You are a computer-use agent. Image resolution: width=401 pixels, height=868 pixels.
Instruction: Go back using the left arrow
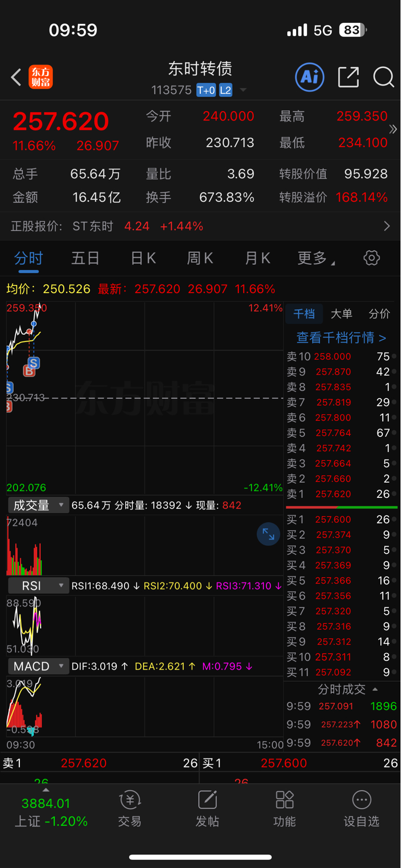[x=16, y=77]
